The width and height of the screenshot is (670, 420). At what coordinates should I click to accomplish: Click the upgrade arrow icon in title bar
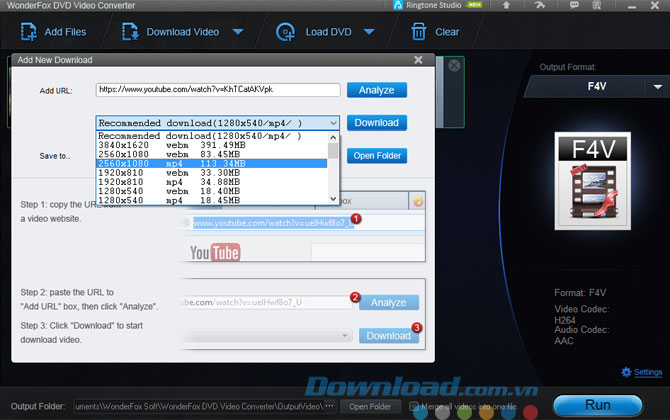(x=506, y=5)
